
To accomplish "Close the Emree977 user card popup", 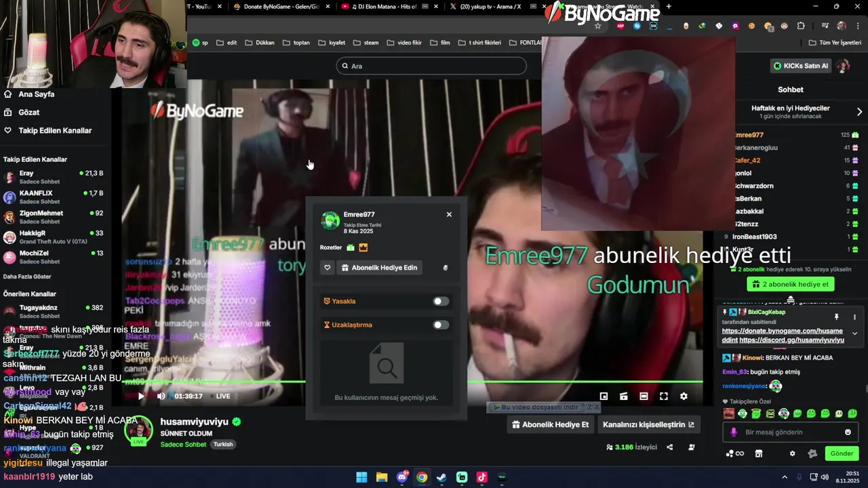I will point(449,214).
